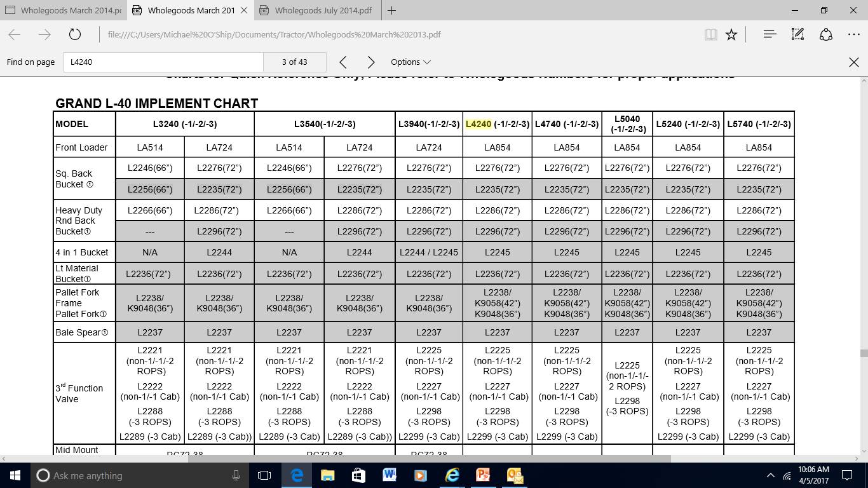Switch to Wholegoods March 2014 tab
The height and width of the screenshot is (488, 868).
63,10
